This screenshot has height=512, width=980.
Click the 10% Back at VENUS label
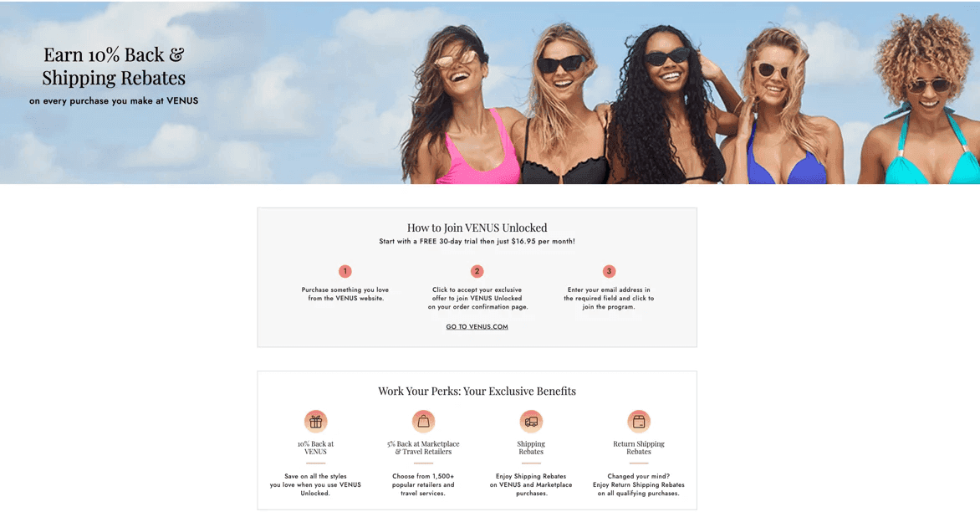coord(315,448)
